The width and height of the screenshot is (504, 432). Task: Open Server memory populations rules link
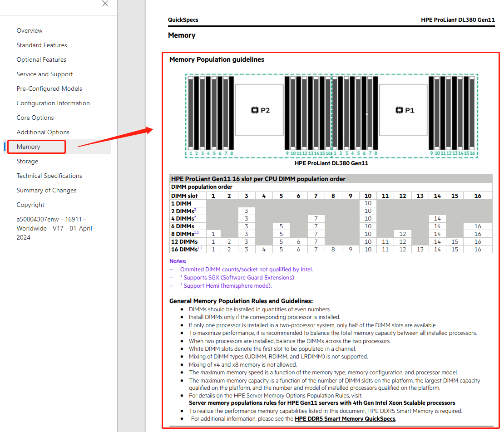coord(322,403)
